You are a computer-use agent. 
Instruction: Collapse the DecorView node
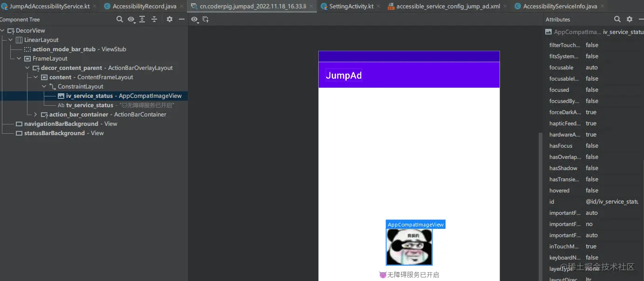point(2,31)
